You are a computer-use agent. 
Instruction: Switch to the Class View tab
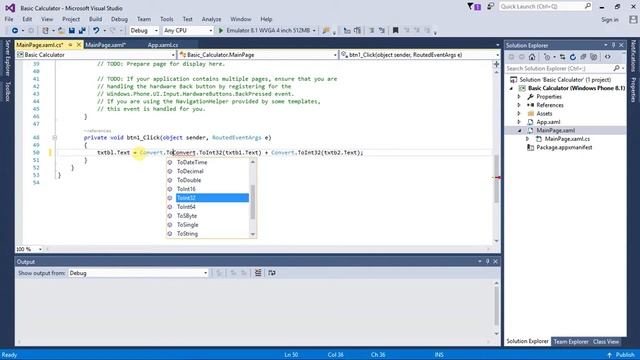[x=606, y=342]
